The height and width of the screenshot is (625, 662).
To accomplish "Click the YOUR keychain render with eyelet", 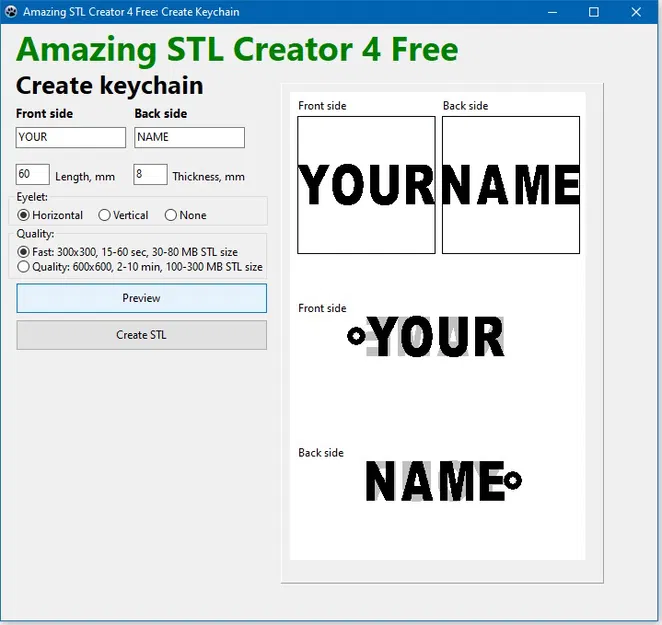I will [x=426, y=337].
